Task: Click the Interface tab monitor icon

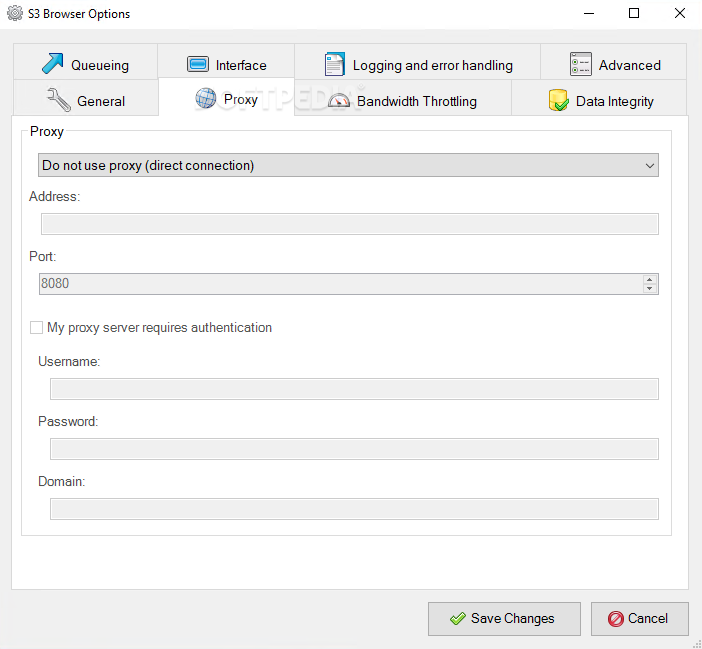Action: (197, 64)
